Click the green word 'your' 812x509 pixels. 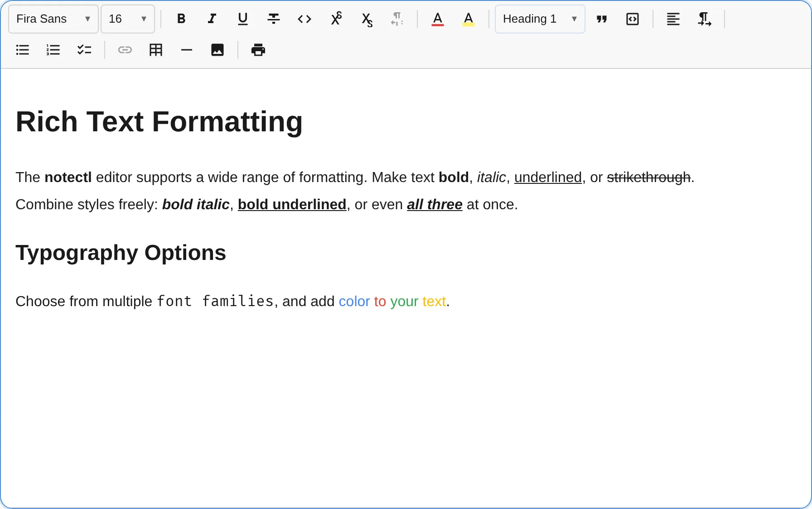coord(404,302)
